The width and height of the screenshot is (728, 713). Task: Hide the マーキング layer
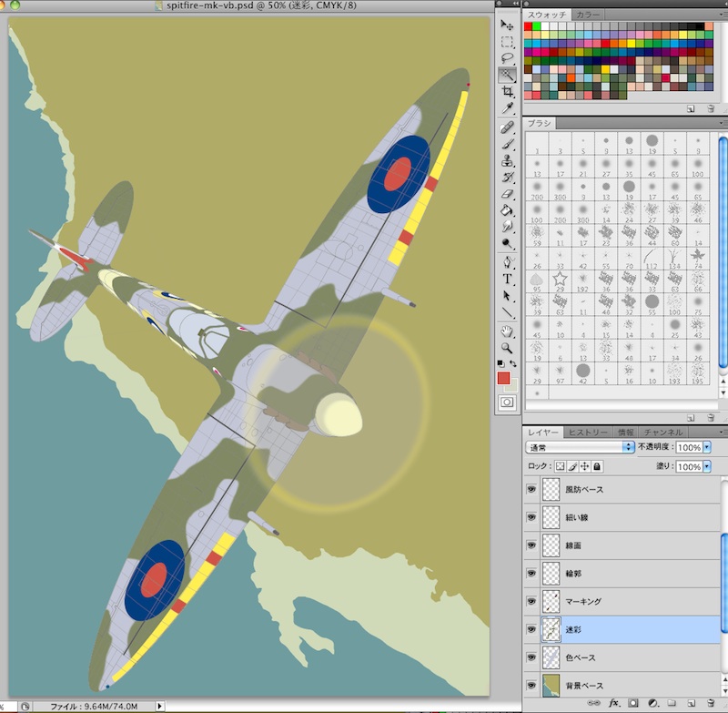(x=531, y=601)
